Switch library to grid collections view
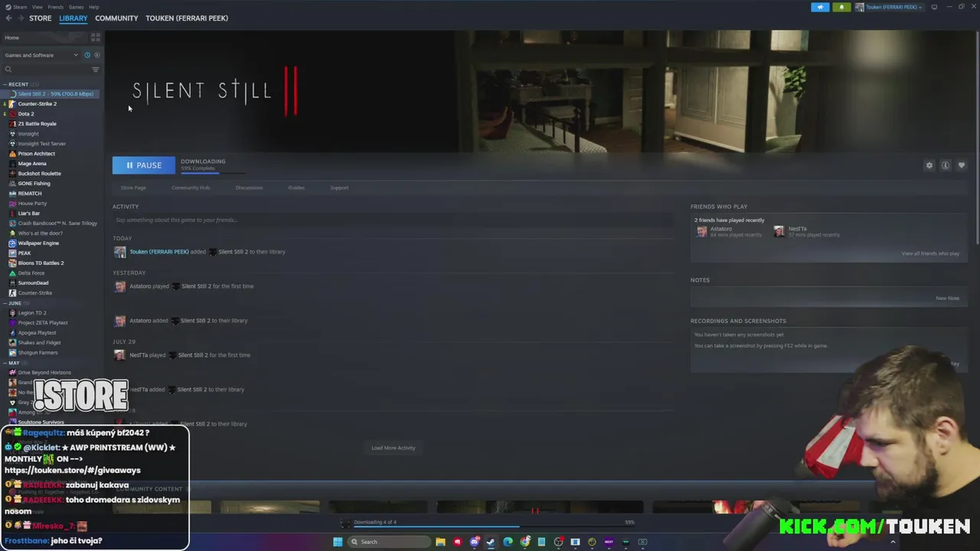This screenshot has height=551, width=980. click(96, 37)
